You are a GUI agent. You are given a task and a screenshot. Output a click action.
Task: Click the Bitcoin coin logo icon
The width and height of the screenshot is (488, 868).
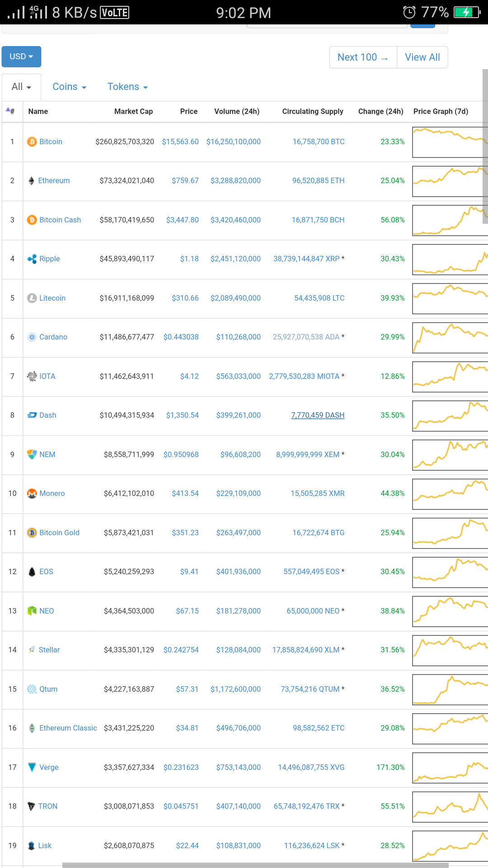pyautogui.click(x=32, y=142)
